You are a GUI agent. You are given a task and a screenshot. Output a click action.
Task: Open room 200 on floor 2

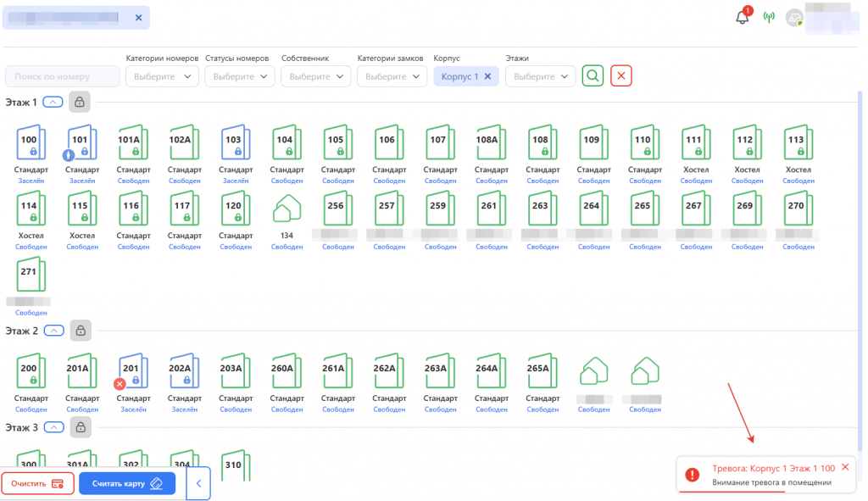[x=31, y=371]
